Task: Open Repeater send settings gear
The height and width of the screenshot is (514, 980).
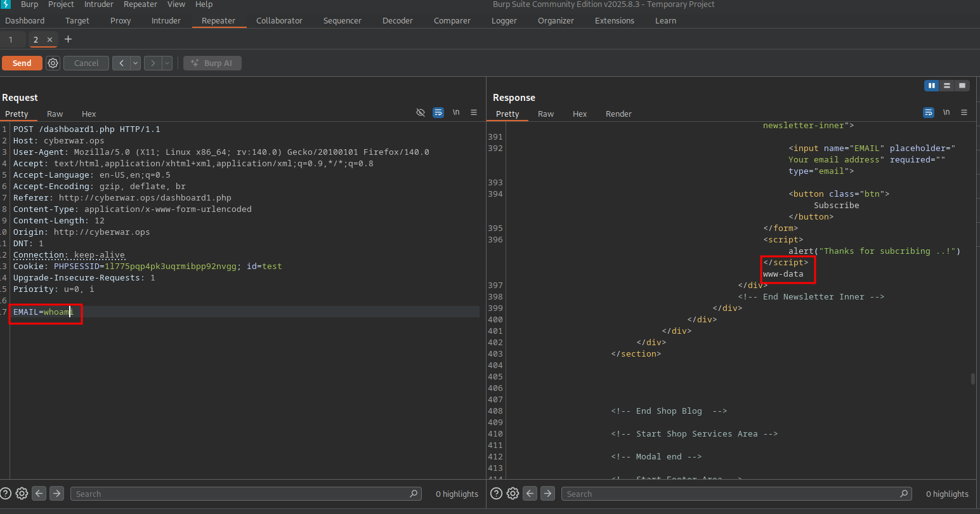Action: (53, 63)
